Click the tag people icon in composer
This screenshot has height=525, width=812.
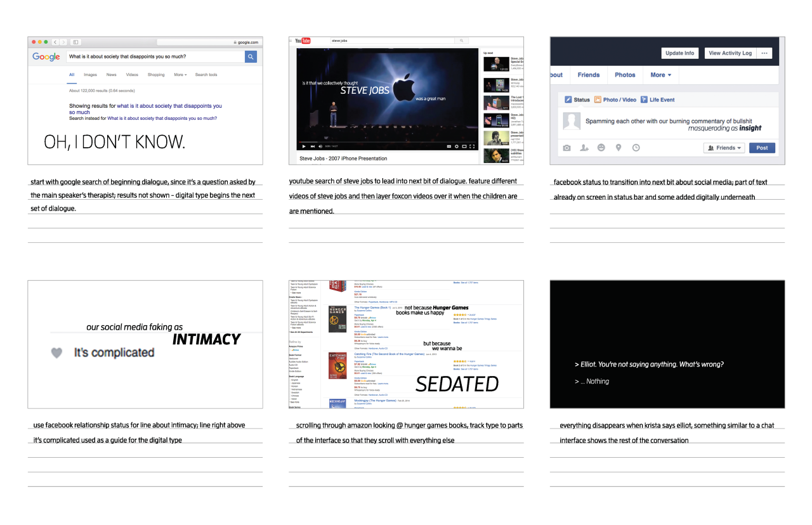pos(584,148)
